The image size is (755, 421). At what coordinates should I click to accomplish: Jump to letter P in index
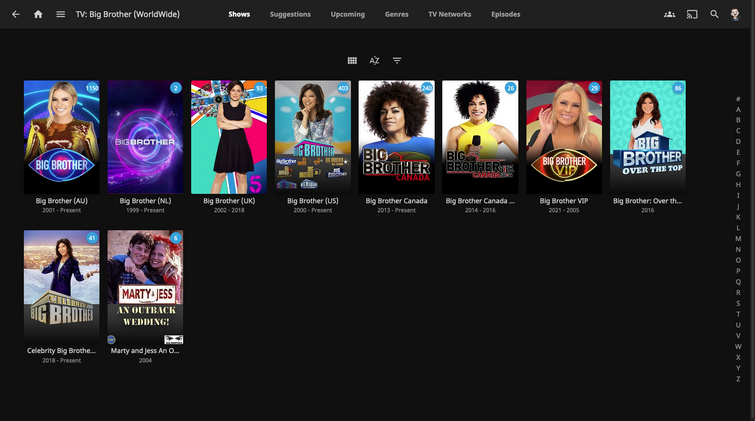pyautogui.click(x=738, y=271)
